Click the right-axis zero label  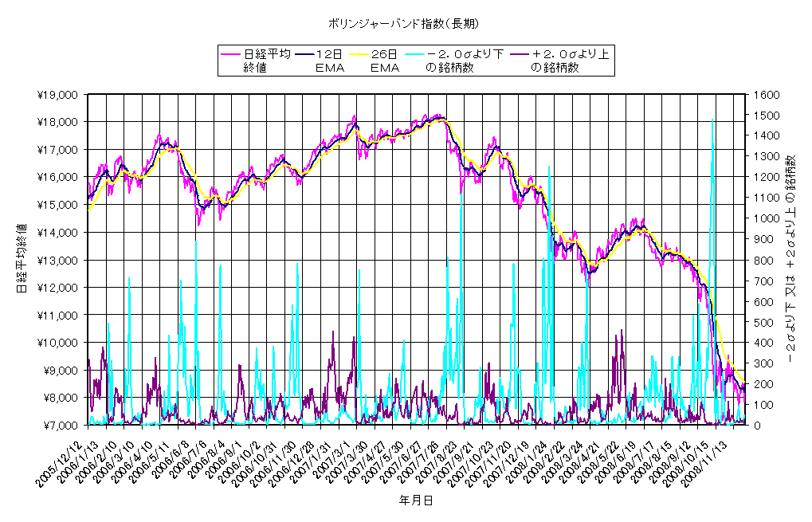(757, 425)
